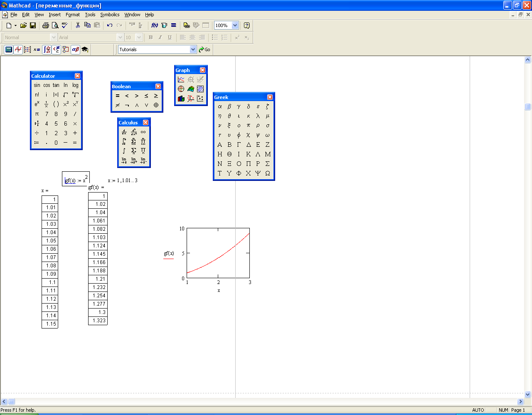Click the Help question mark icon
The width and height of the screenshot is (532, 415).
click(x=247, y=25)
